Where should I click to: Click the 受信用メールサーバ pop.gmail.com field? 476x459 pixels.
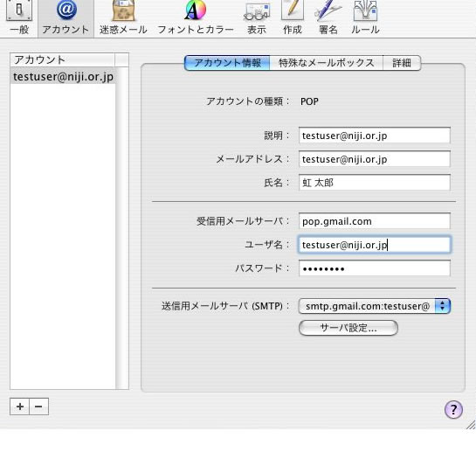[x=375, y=221]
